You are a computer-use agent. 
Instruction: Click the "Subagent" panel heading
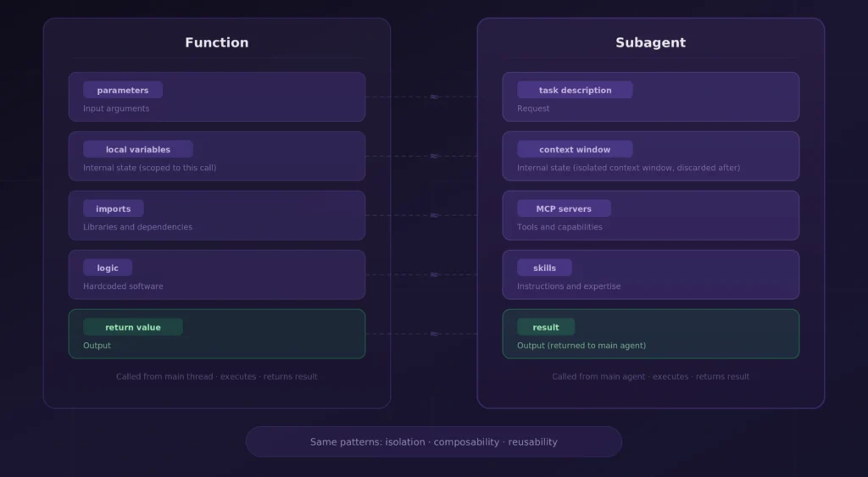[650, 42]
